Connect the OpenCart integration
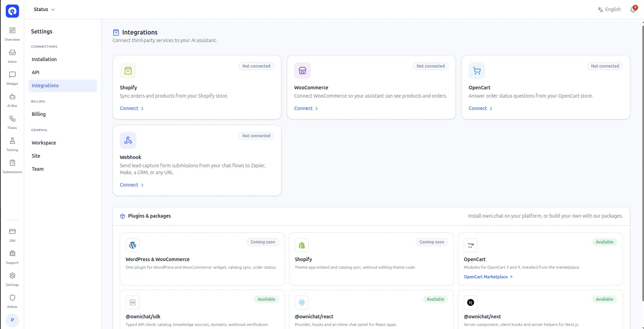This screenshot has height=329, width=644. coord(480,108)
